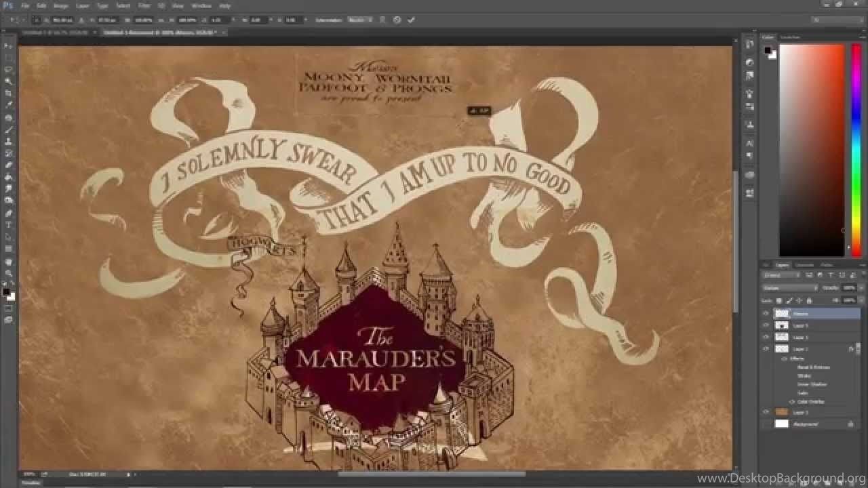Viewport: 868px width, 488px height.
Task: Select the Spot Healing Brush tool
Action: click(x=9, y=117)
